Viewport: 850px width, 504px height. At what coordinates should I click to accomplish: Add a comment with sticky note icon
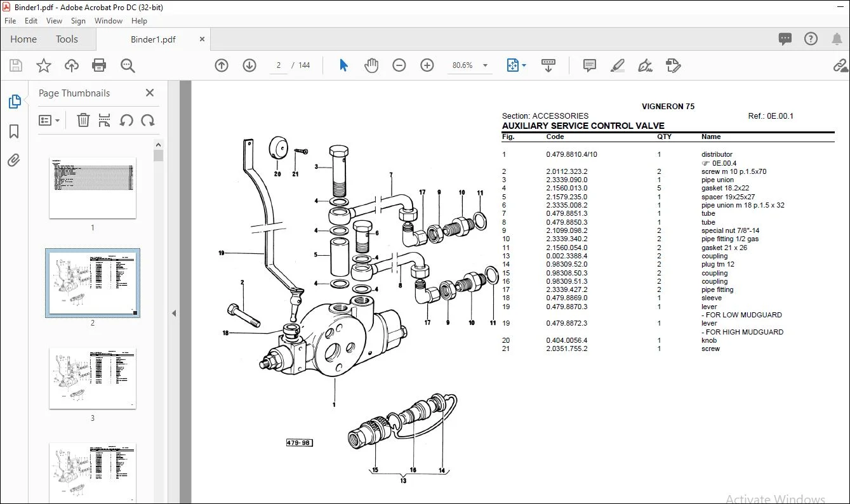[x=590, y=65]
